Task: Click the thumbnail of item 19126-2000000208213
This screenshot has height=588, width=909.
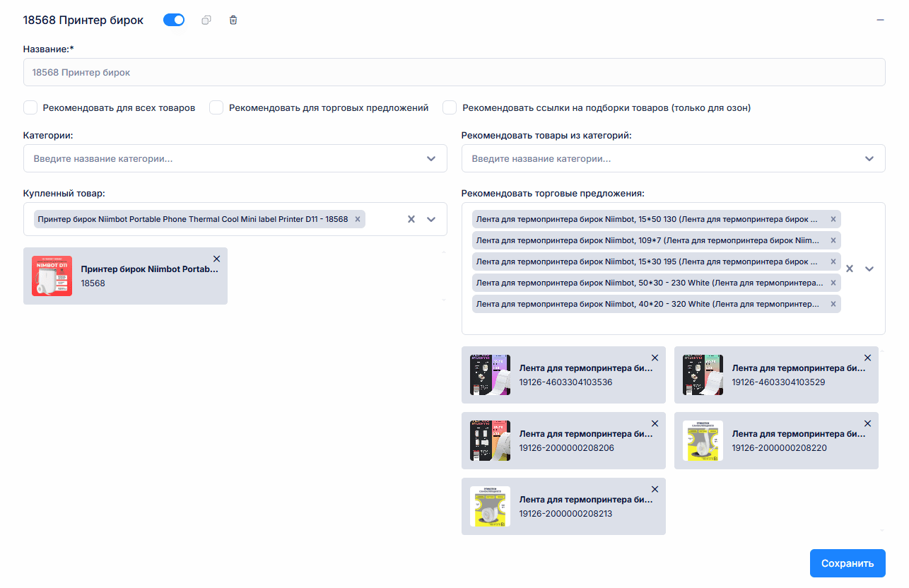Action: (x=490, y=506)
